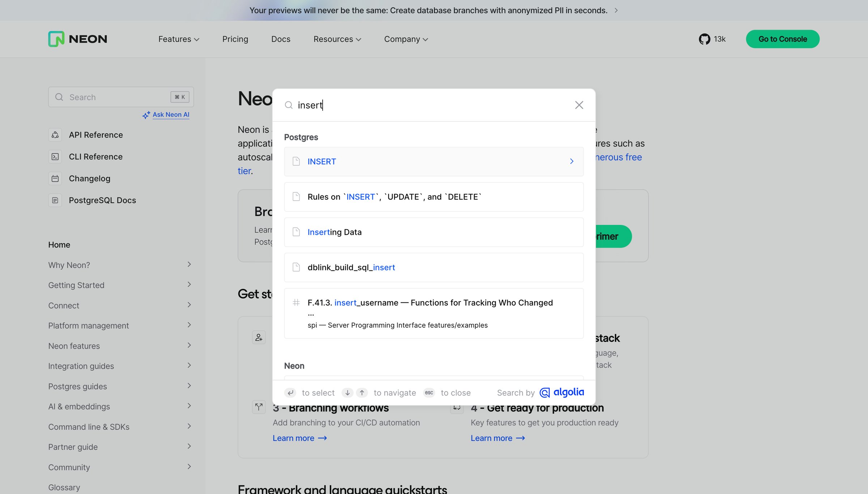Open the Changelog link

(89, 178)
